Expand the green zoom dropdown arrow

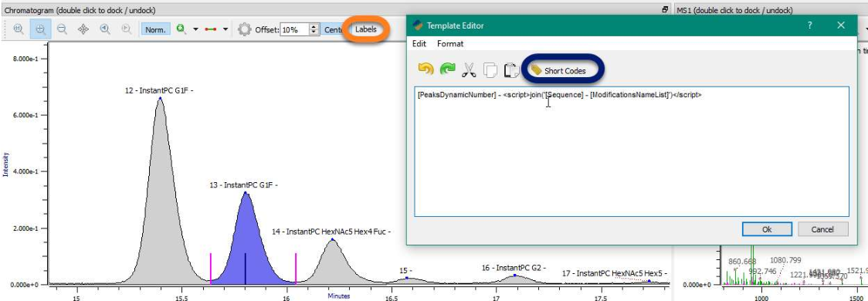click(195, 30)
